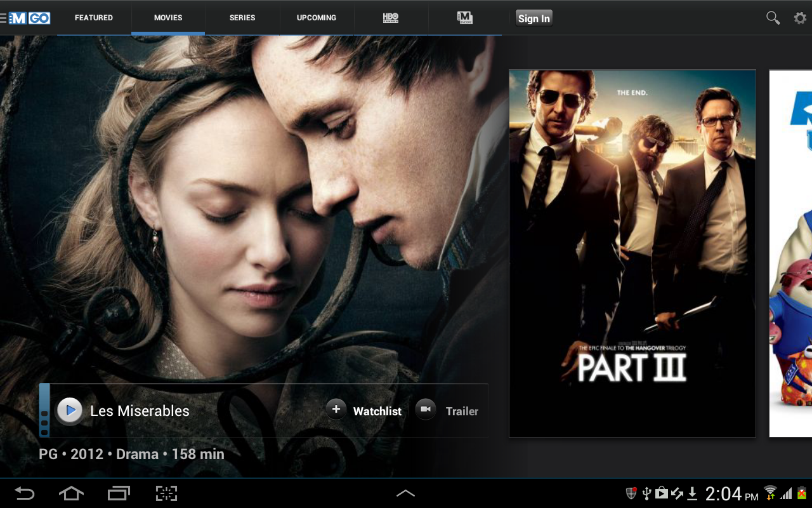Screen dimensions: 812x508
Task: Play Les Miserables with the play button
Action: [x=70, y=411]
